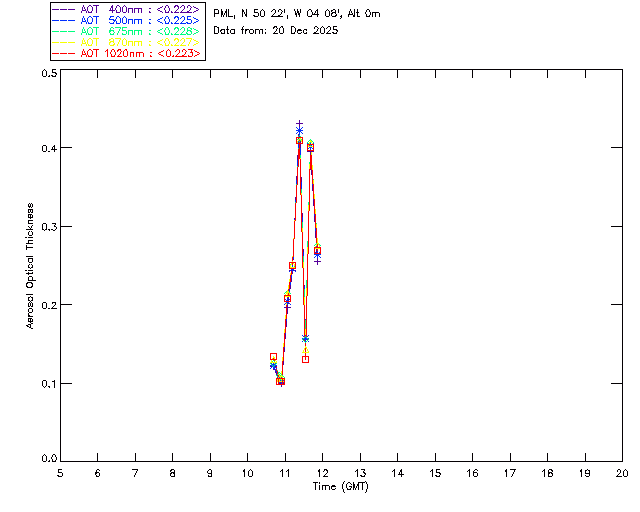Click the y-axis value 0.3
The height and width of the screenshot is (512, 640).
pos(49,227)
